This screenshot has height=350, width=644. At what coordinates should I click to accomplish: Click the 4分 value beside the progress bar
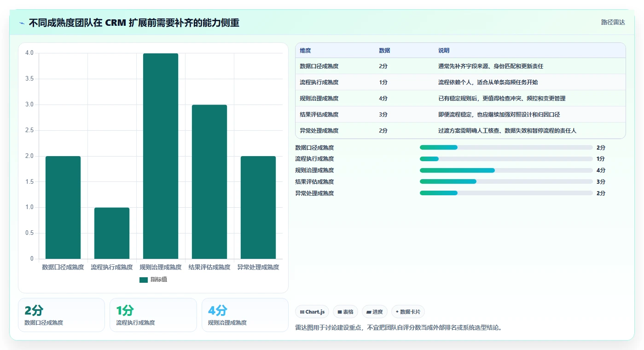(x=601, y=170)
